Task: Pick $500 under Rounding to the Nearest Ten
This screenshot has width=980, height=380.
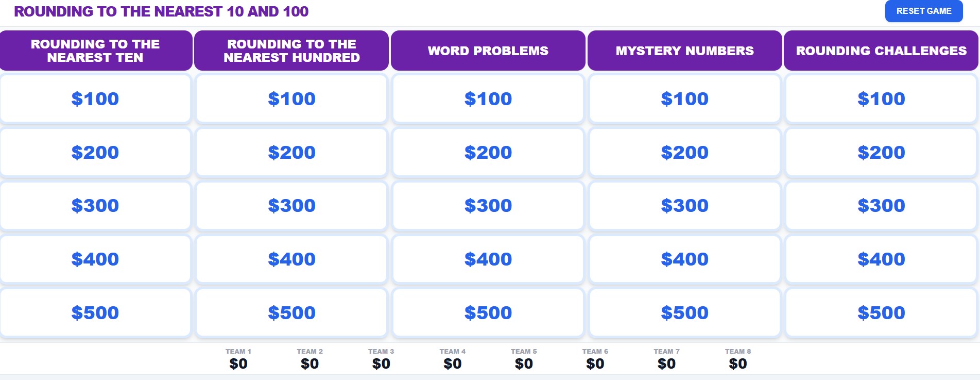Action: coord(95,312)
